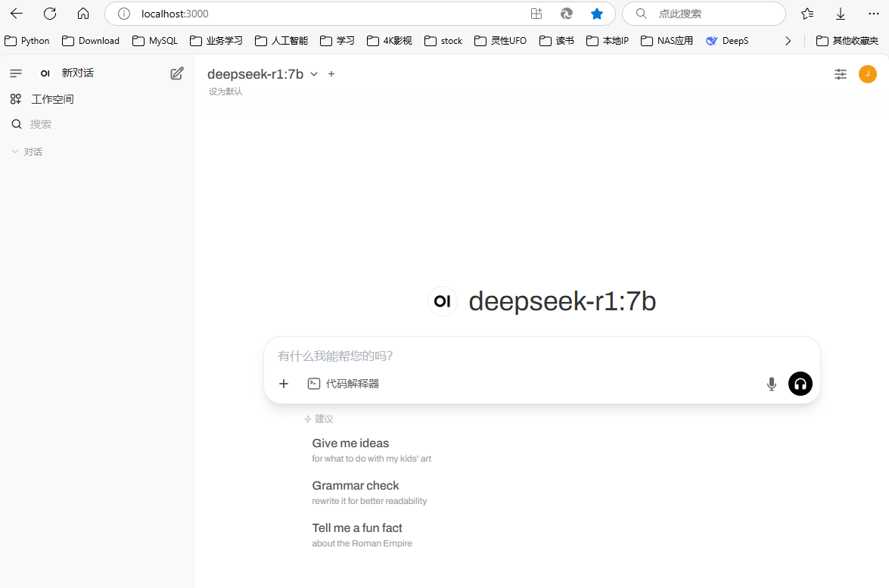Open the 本地IP bookmark folder
The height and width of the screenshot is (588, 889).
pos(608,41)
